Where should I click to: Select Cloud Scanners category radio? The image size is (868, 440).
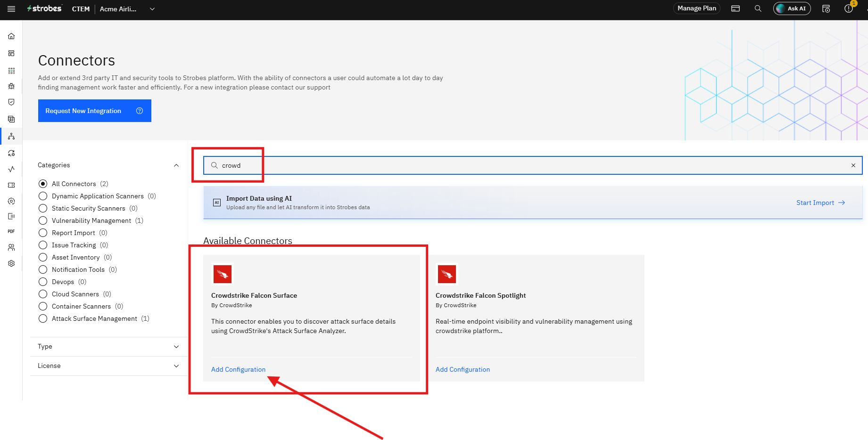tap(43, 294)
